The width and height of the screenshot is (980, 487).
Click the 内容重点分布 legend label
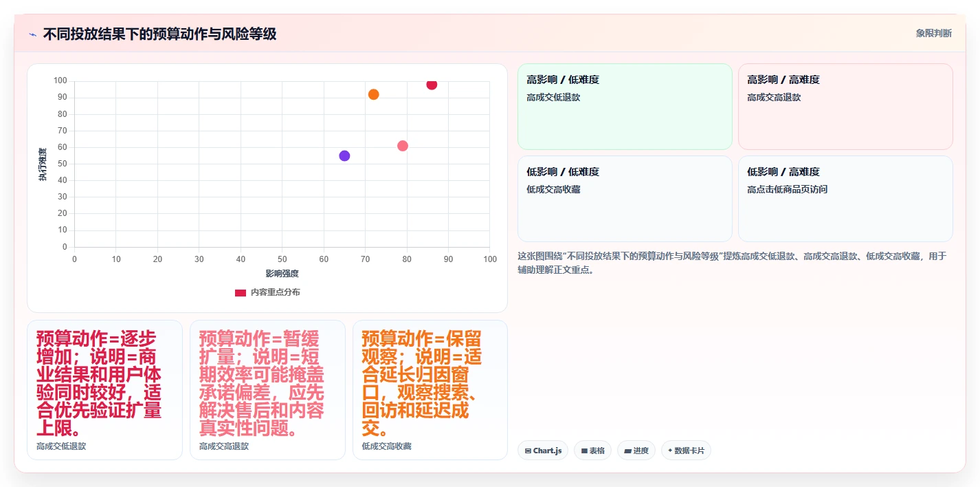coord(275,292)
